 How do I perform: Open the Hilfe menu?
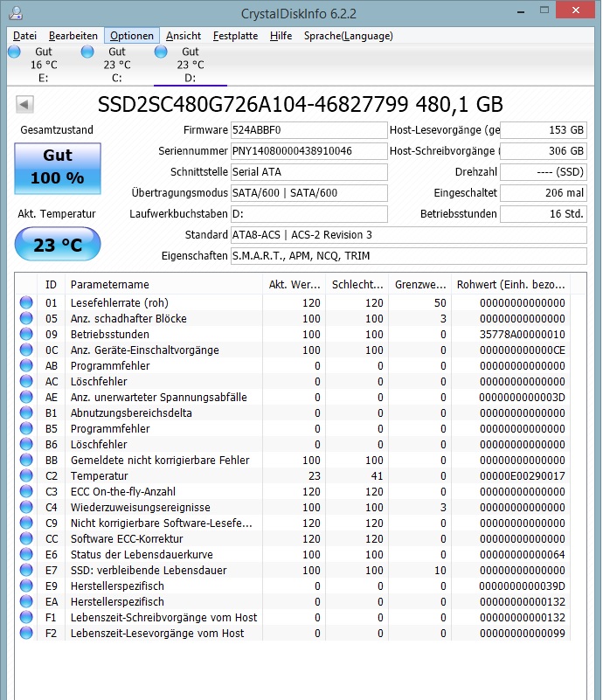[x=281, y=36]
